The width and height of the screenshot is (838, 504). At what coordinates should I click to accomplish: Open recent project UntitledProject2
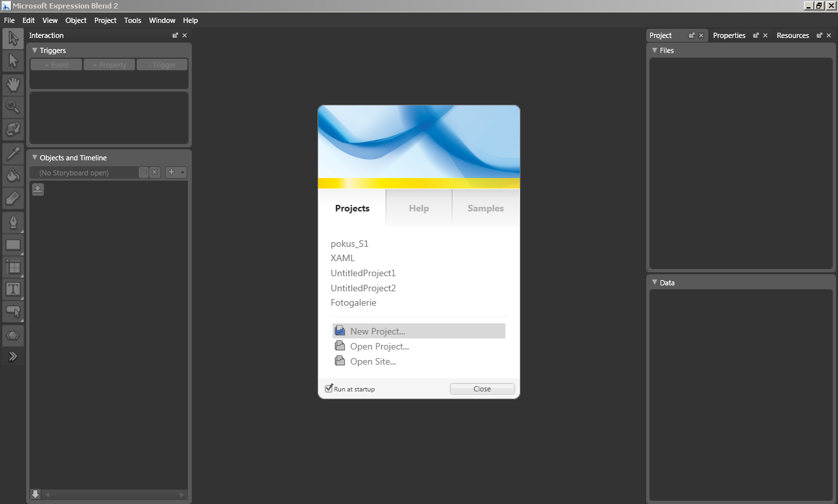363,288
